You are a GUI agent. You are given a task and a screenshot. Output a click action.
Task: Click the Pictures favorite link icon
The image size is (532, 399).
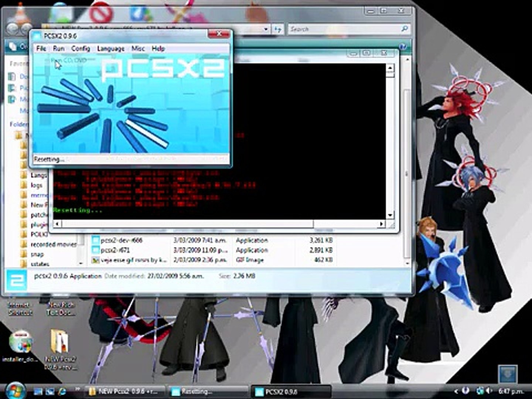click(x=12, y=88)
